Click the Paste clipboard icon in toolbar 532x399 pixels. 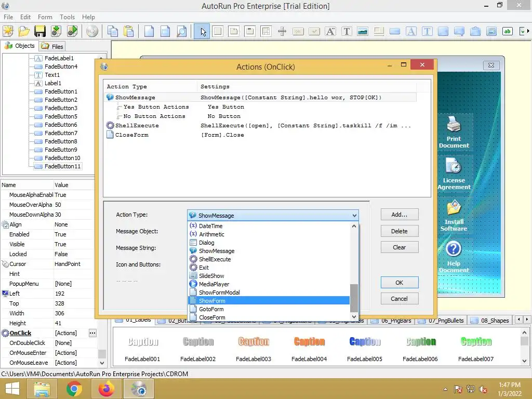129,31
